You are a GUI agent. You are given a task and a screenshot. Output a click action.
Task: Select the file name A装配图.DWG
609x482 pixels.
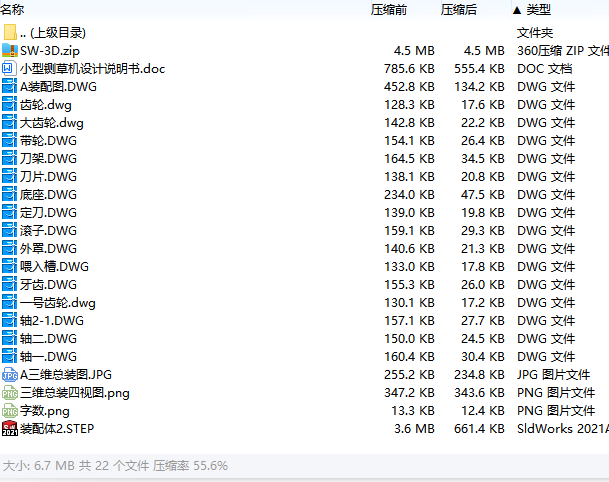pos(58,87)
